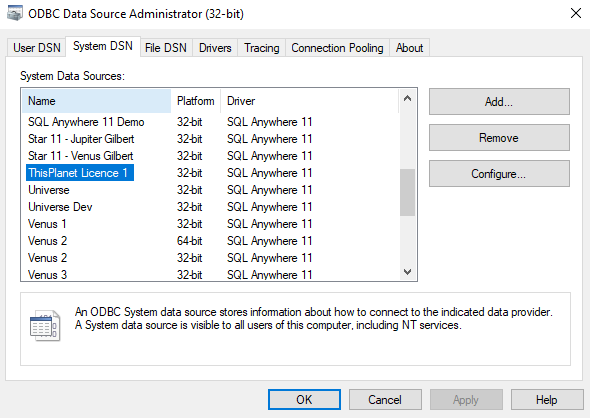Select the Universe Dev data source
The image size is (590, 418).
pyautogui.click(x=60, y=207)
